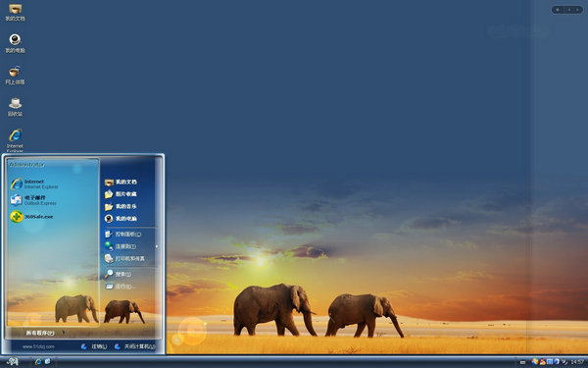Open the Internet Explorer desktop shortcut

click(x=15, y=140)
